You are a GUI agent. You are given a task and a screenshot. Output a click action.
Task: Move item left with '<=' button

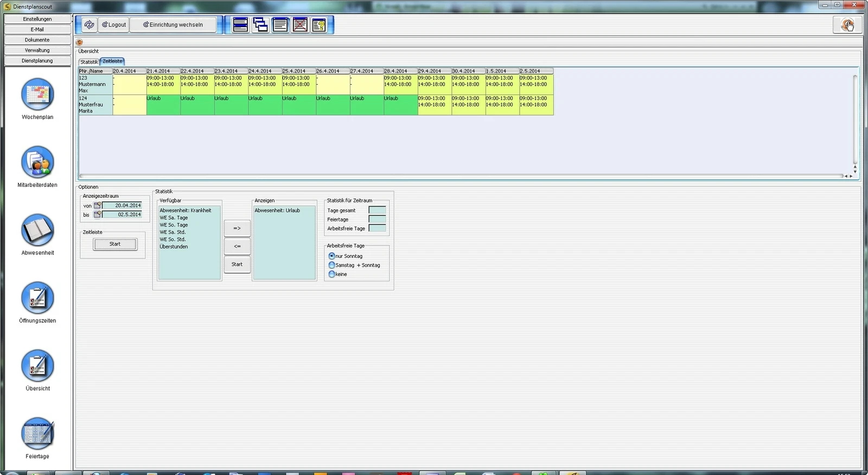(237, 246)
